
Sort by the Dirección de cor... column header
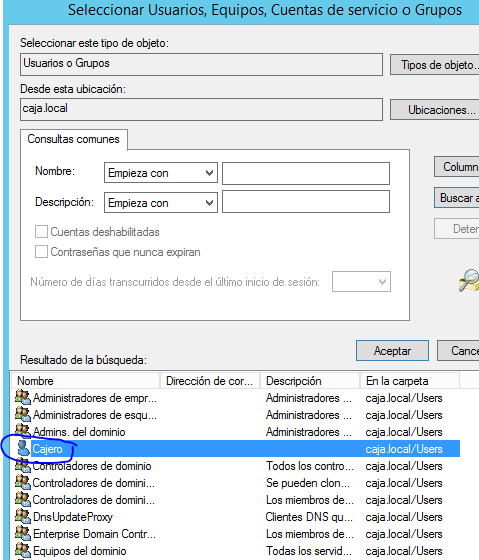[x=210, y=381]
